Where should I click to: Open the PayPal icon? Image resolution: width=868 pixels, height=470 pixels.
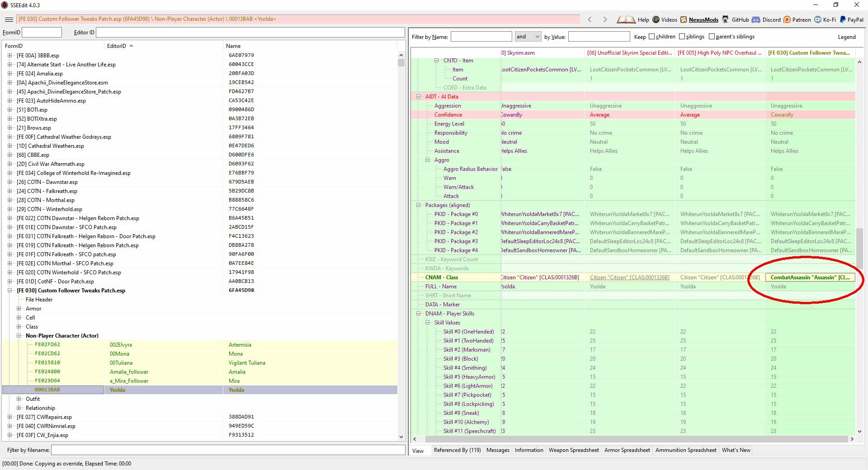coord(843,19)
